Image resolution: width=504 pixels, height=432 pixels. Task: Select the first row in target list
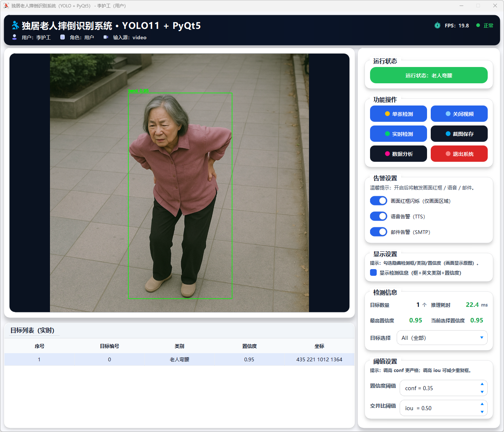[179, 359]
